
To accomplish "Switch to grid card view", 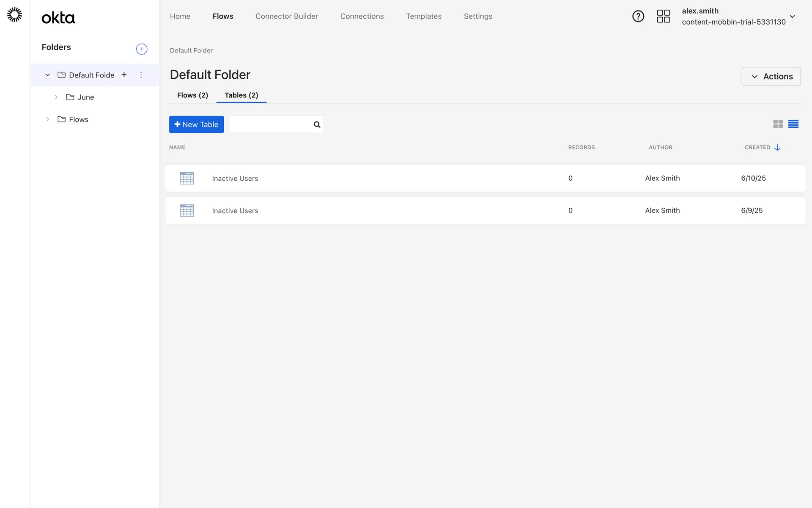I will point(778,124).
